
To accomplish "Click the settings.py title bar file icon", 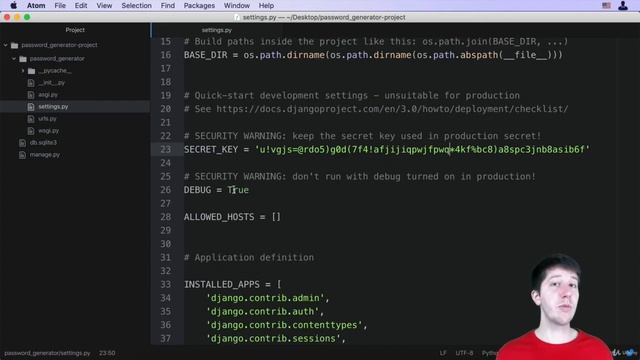I will click(x=237, y=17).
